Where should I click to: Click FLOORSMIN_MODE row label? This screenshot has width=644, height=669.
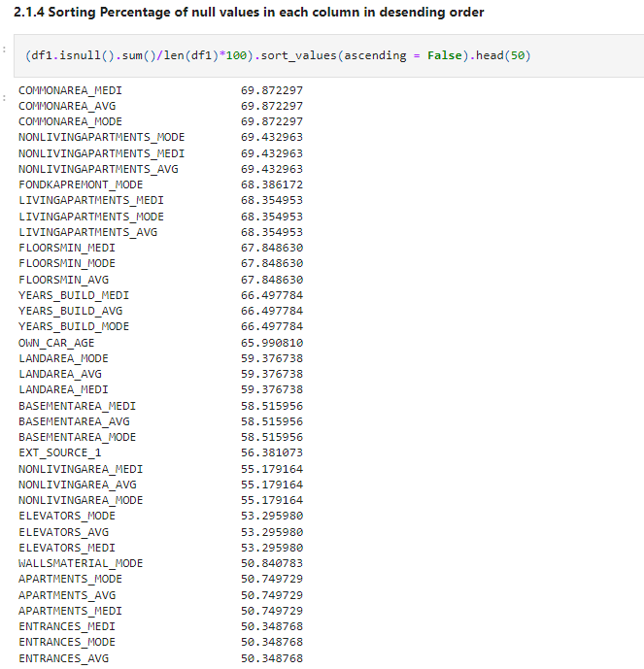tap(67, 263)
